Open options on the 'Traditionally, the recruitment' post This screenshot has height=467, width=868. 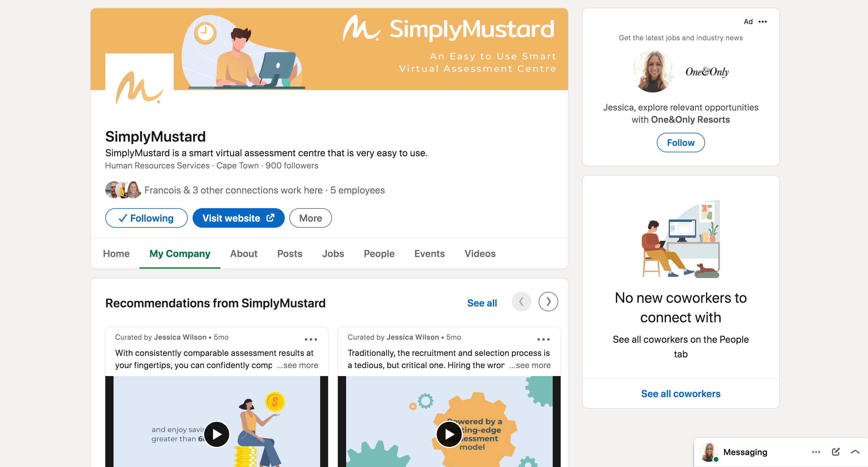543,339
